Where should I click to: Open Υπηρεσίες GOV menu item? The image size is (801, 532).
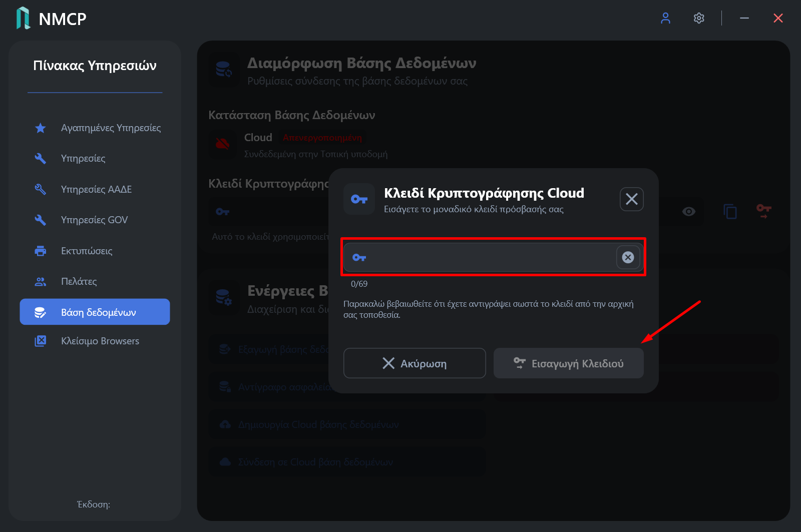[x=95, y=220]
